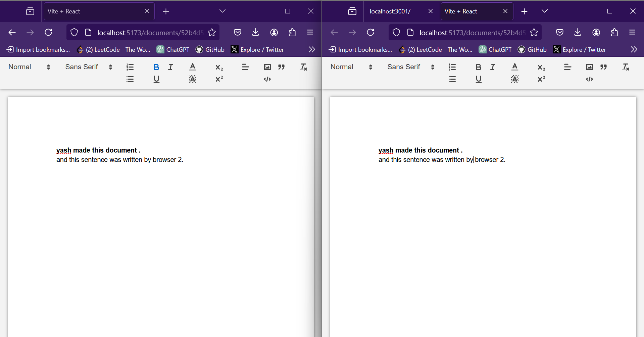Insert a code block in the left editor
The height and width of the screenshot is (337, 644).
pos(267,79)
